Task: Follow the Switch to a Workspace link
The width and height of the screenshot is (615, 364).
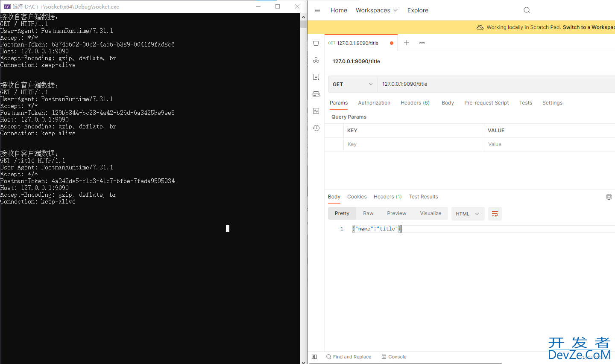Action: pos(589,27)
